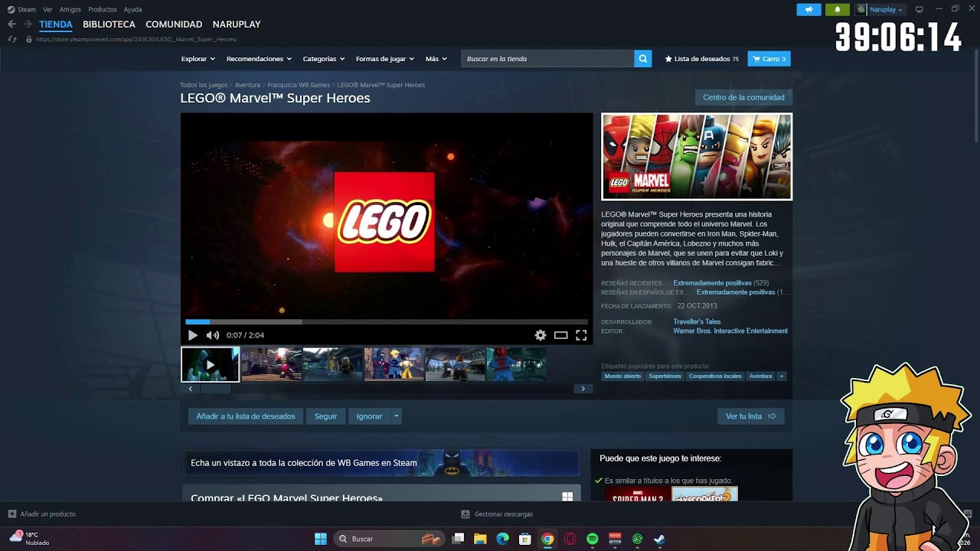The height and width of the screenshot is (551, 980).
Task: Switch to the BIBLIOTECA tab
Action: [x=109, y=24]
